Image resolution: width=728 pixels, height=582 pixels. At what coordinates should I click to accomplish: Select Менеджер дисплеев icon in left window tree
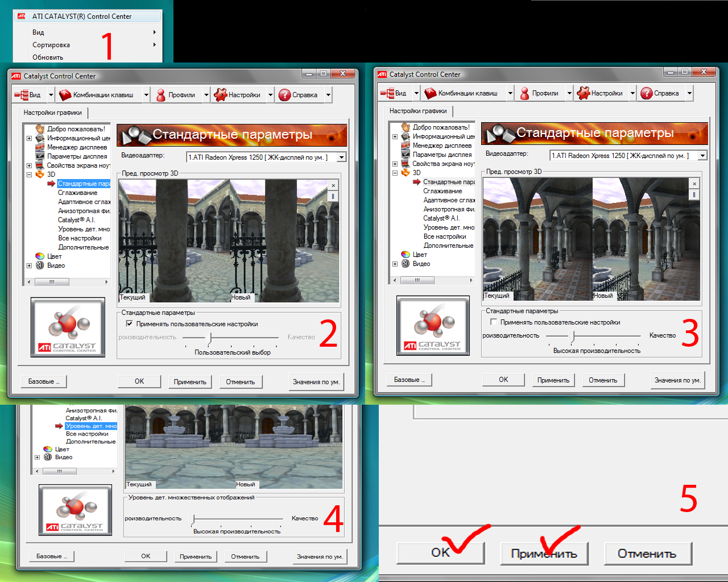tap(40, 147)
